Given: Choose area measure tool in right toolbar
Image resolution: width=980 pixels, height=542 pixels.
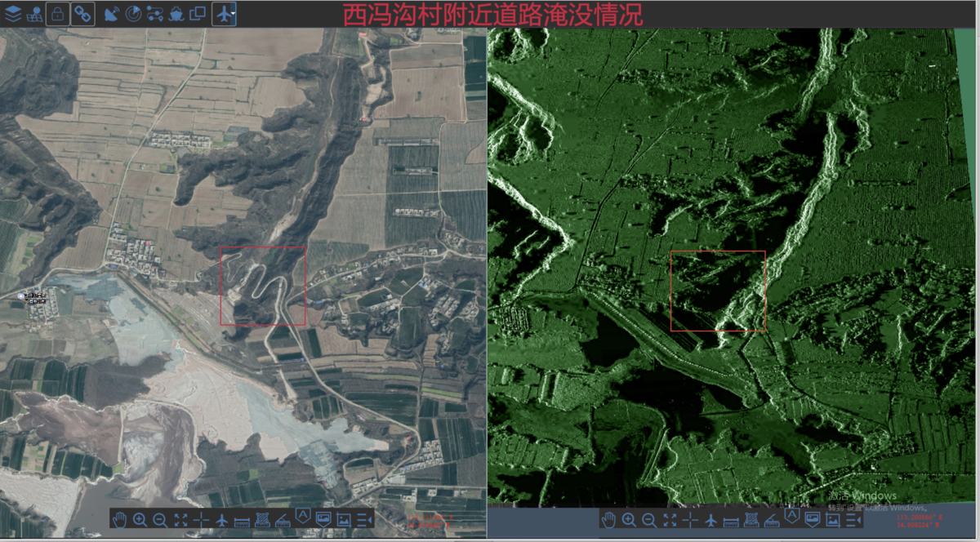Looking at the screenshot, I should click(752, 520).
